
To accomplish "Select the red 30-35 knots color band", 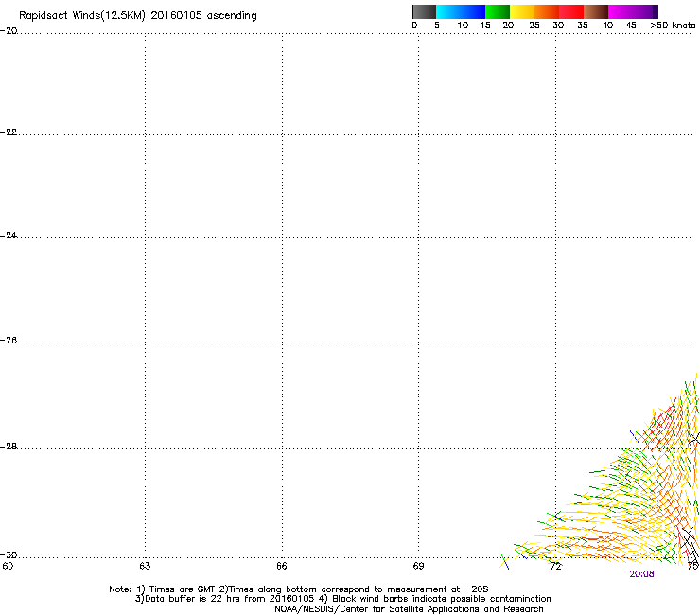I will (571, 11).
